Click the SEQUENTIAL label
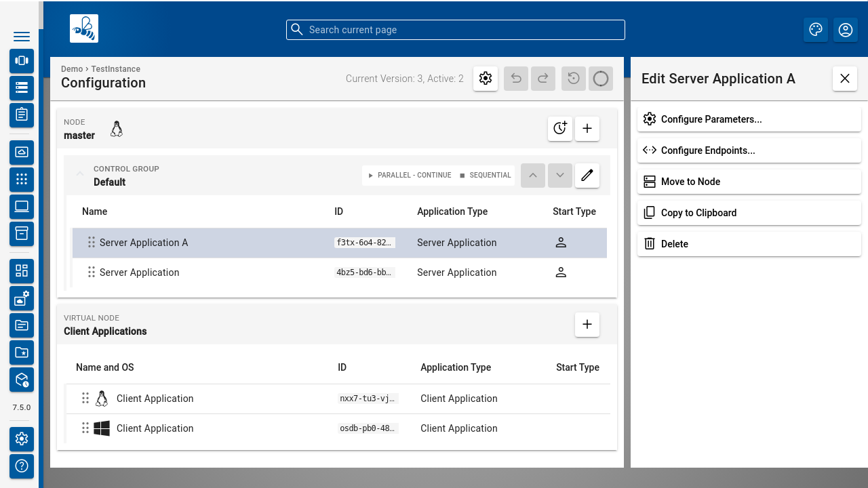The height and width of the screenshot is (488, 868). click(x=490, y=175)
